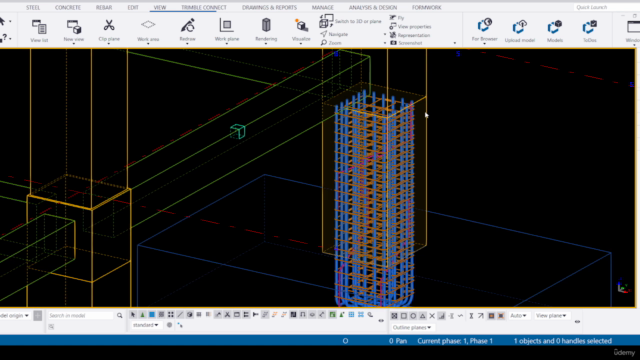
Task: Toggle the diagonal line selection switch
Action: click(x=180, y=315)
